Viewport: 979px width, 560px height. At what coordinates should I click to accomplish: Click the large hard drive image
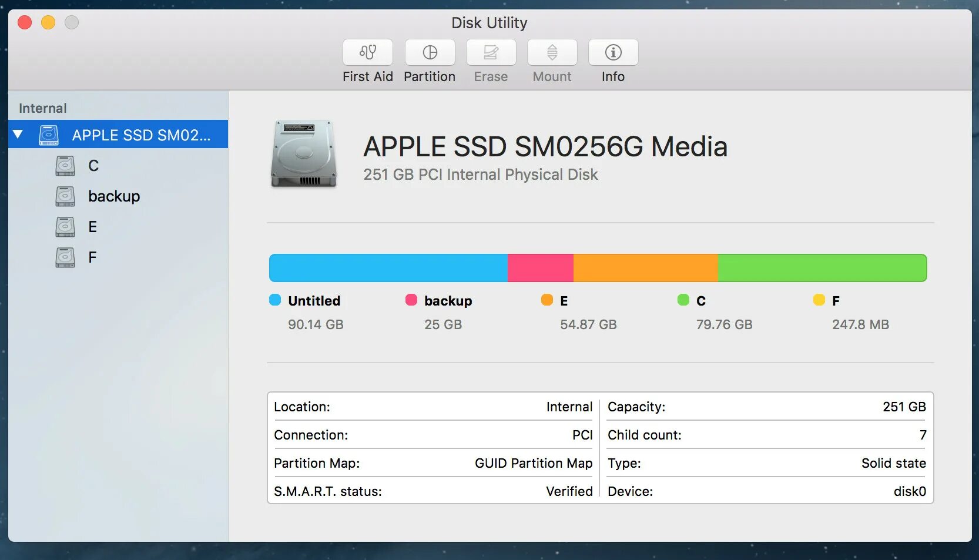pos(304,154)
